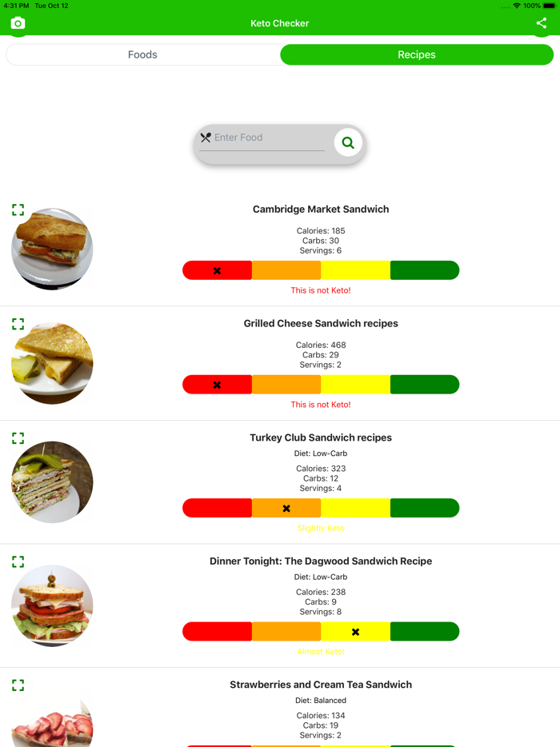Tap the expand icon next to the Dagwood Sandwich recipe

coord(18,561)
